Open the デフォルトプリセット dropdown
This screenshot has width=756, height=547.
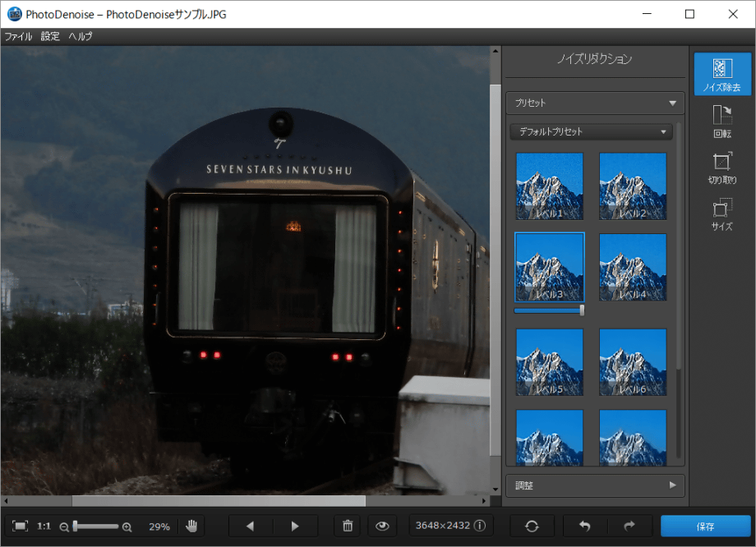click(x=591, y=131)
